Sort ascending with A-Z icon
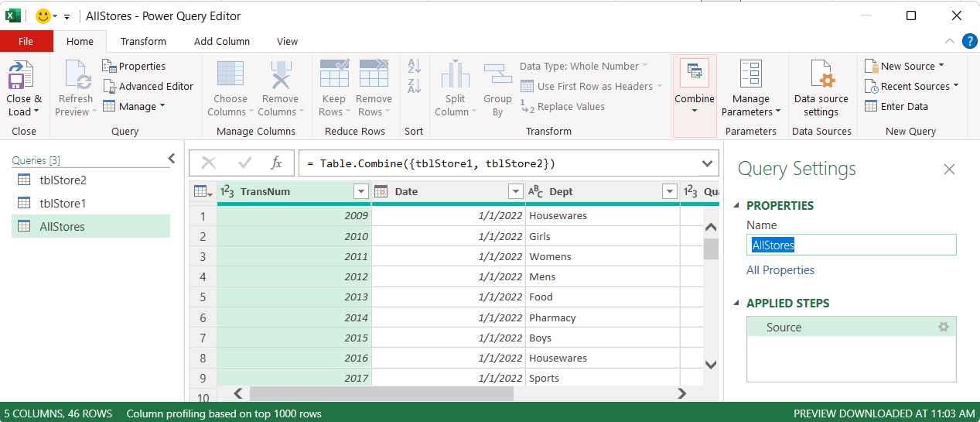Screen dimensions: 980x422 [x=414, y=67]
